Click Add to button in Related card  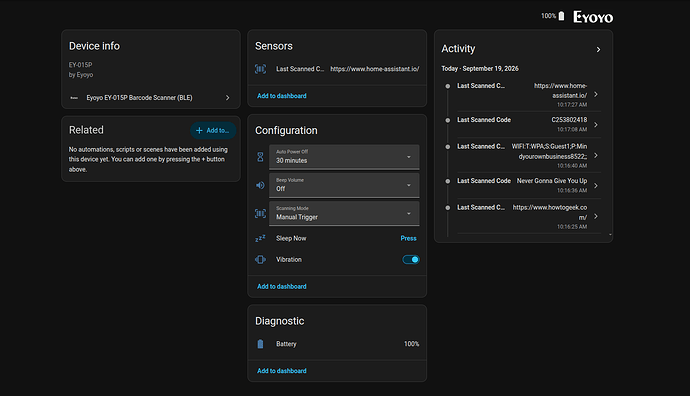[213, 131]
